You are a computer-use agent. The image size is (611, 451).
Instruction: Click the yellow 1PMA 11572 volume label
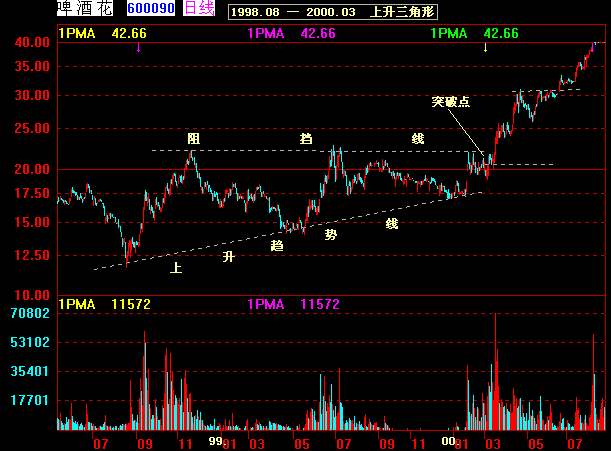(x=105, y=304)
